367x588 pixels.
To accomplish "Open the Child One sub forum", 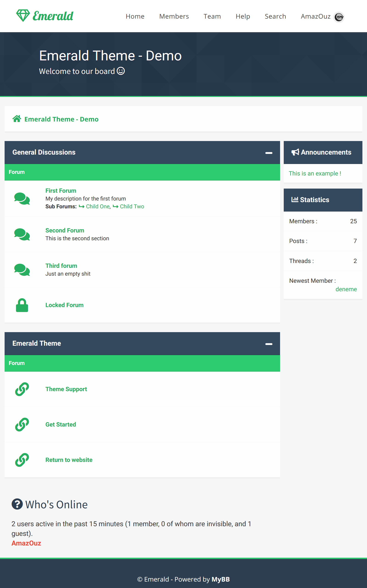I will pyautogui.click(x=97, y=206).
